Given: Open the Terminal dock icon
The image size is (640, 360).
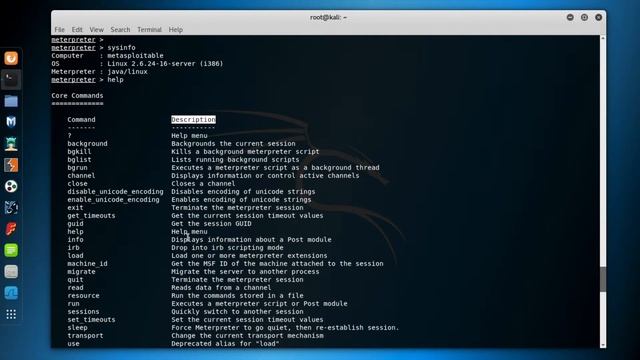Looking at the screenshot, I should tap(11, 80).
